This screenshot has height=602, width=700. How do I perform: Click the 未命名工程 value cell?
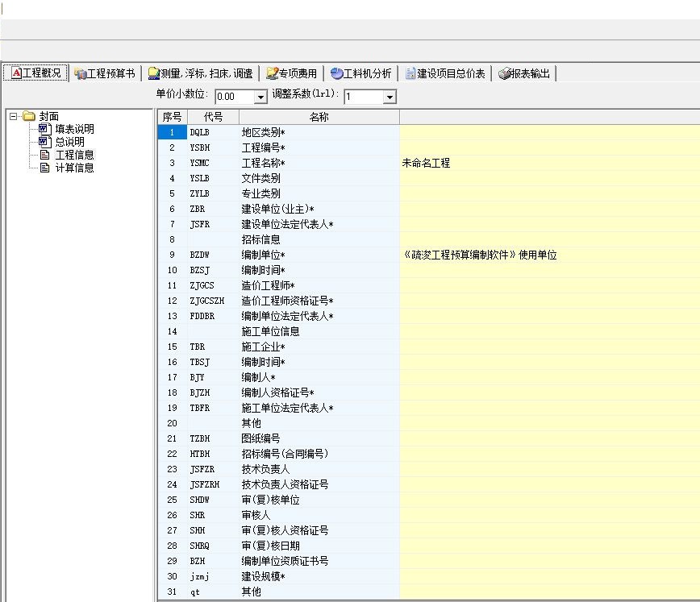(x=549, y=163)
